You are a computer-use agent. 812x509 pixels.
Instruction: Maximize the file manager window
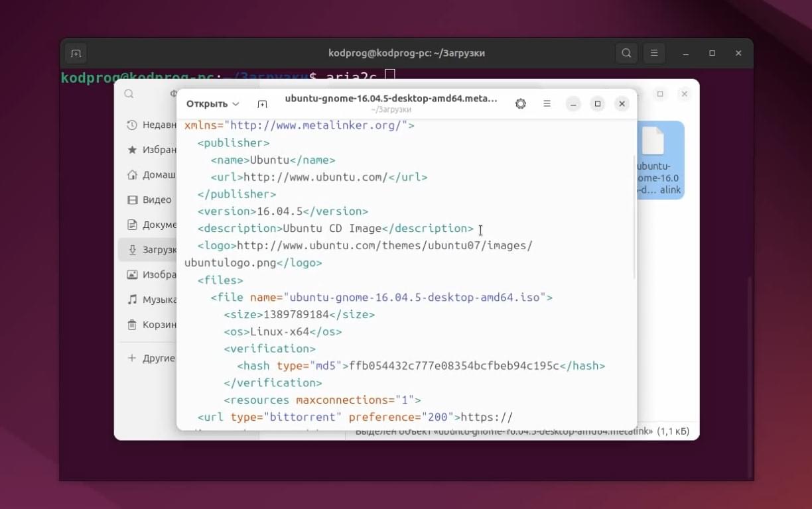(x=660, y=94)
